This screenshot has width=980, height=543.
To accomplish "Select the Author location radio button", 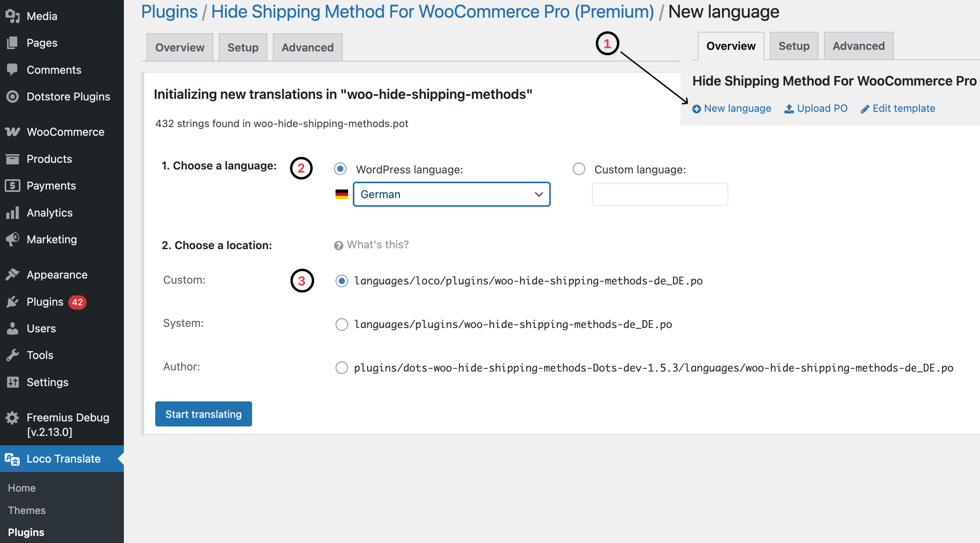I will [341, 368].
